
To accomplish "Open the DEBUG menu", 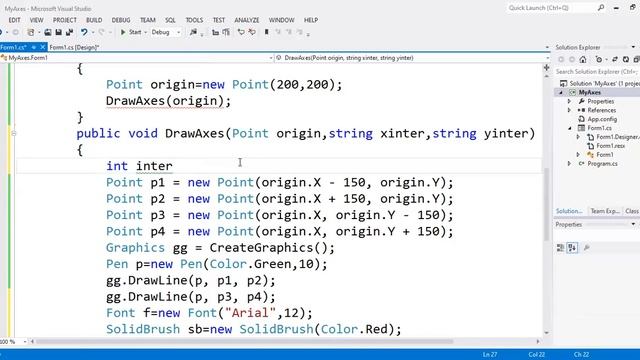I will [121, 20].
